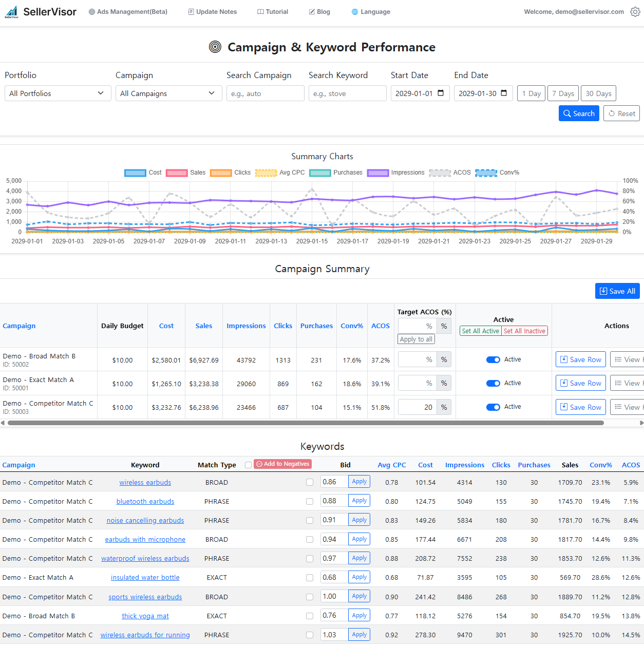
Task: Click the Search Campaign input field
Action: tap(266, 93)
